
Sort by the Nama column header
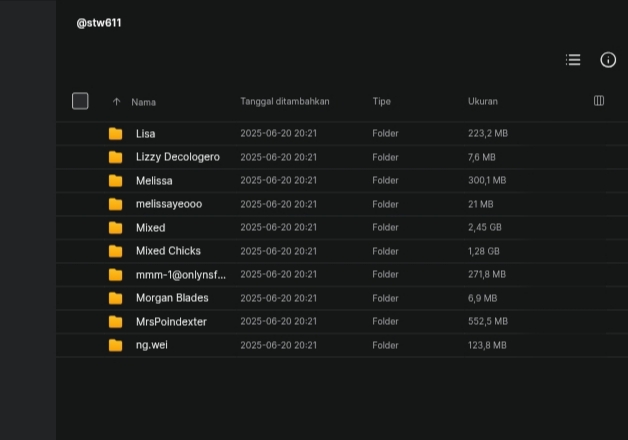(x=143, y=102)
